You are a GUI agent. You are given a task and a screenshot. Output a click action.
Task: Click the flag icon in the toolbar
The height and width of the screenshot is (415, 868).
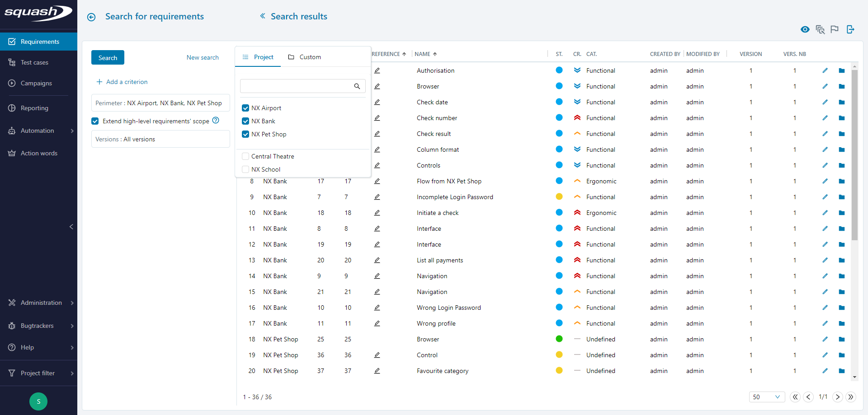point(835,29)
